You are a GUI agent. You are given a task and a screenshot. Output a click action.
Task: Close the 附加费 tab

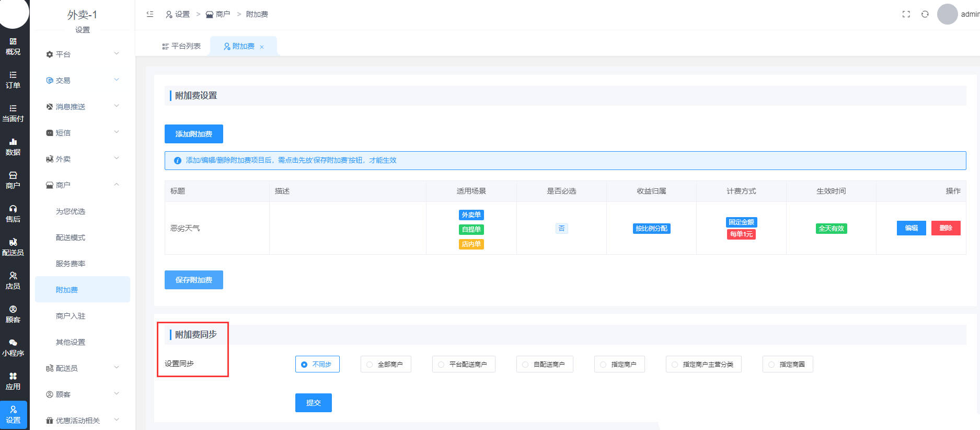[x=262, y=47]
